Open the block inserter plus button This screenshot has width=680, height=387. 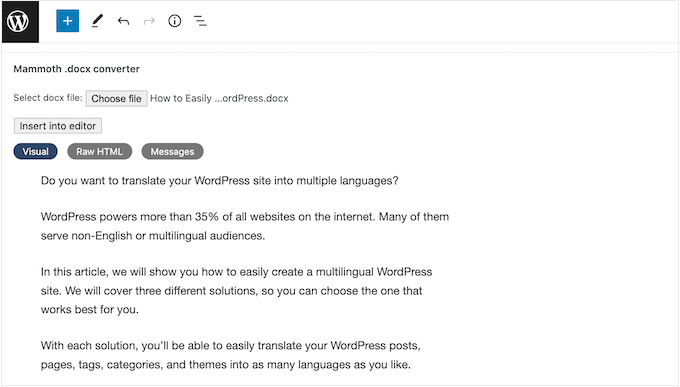pos(68,21)
